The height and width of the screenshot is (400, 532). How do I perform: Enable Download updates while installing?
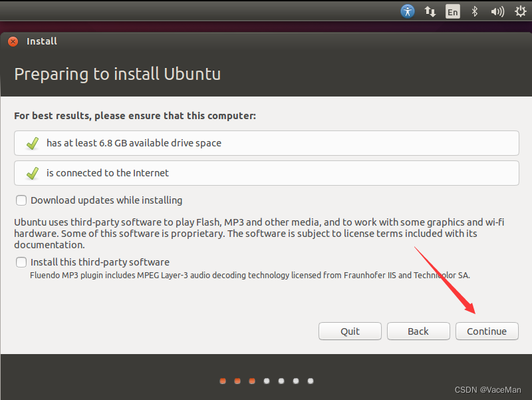[21, 200]
